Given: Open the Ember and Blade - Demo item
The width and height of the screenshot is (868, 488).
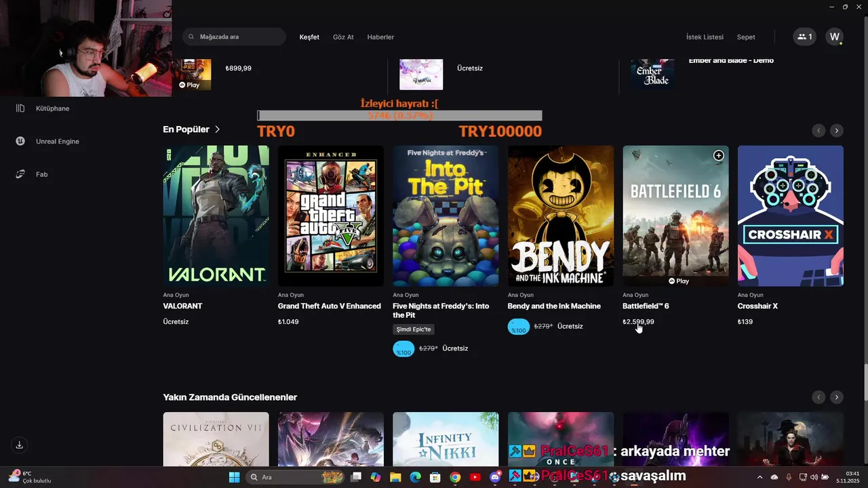Looking at the screenshot, I should (731, 61).
